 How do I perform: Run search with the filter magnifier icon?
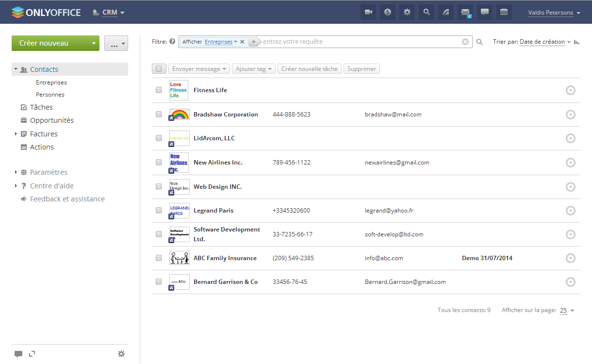click(x=479, y=42)
